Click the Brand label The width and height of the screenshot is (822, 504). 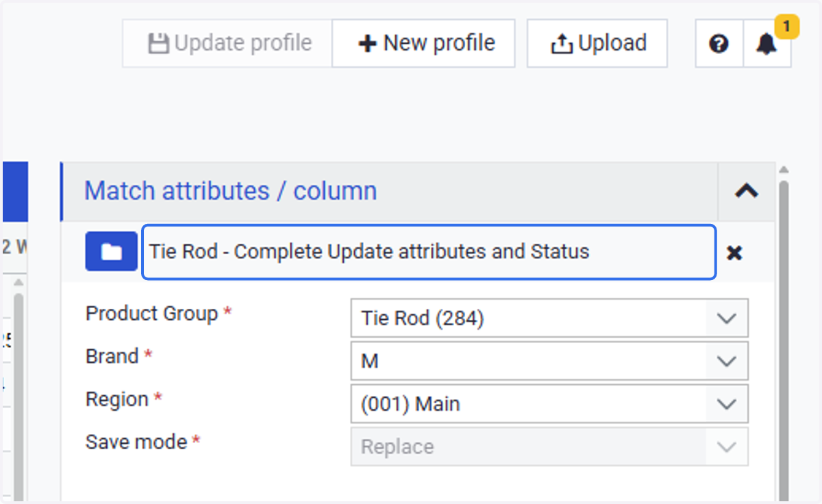(113, 356)
